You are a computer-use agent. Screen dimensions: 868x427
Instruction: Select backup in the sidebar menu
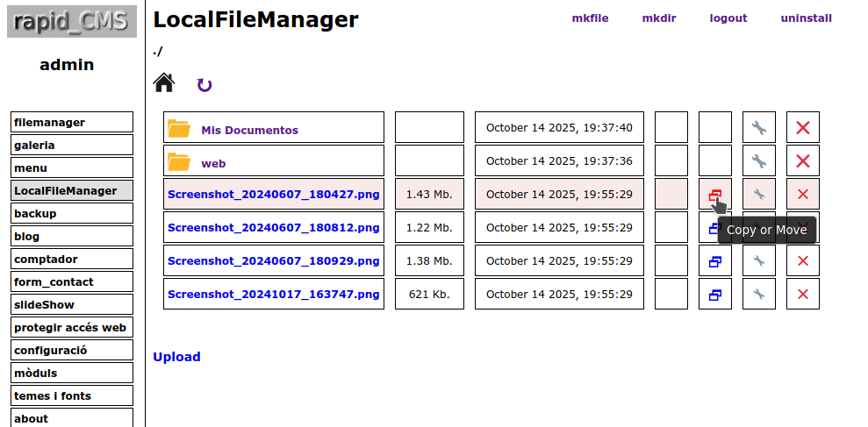pos(72,213)
